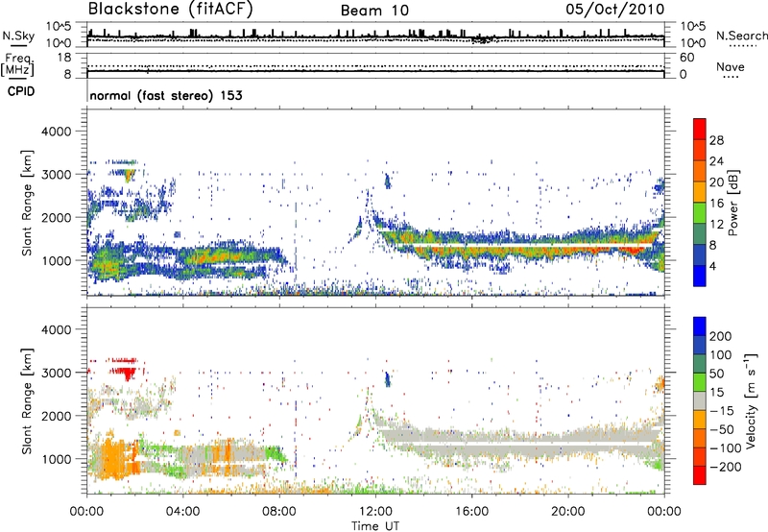Click the 'Freq. [MHz]' label
The height and width of the screenshot is (532, 768).
(x=17, y=65)
